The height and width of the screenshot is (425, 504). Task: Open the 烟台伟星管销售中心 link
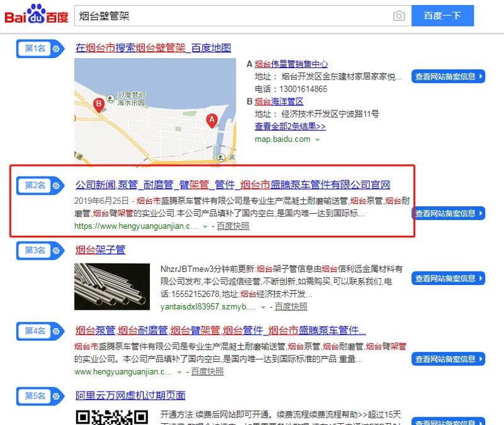[291, 64]
